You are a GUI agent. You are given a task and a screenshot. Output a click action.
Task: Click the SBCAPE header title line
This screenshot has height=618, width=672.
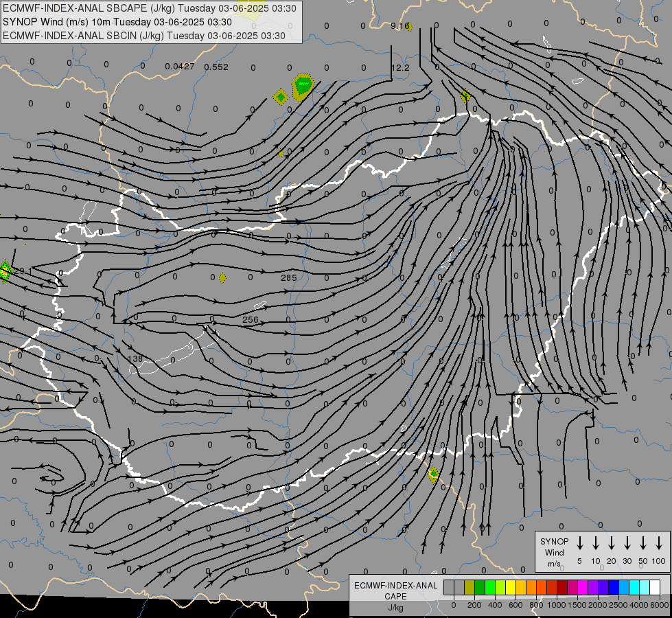coord(150,8)
